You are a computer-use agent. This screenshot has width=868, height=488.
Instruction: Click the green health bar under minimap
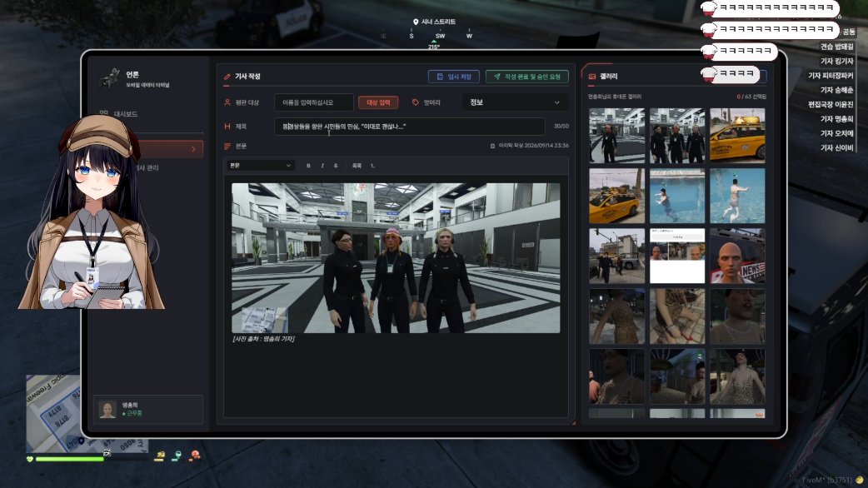click(x=69, y=459)
